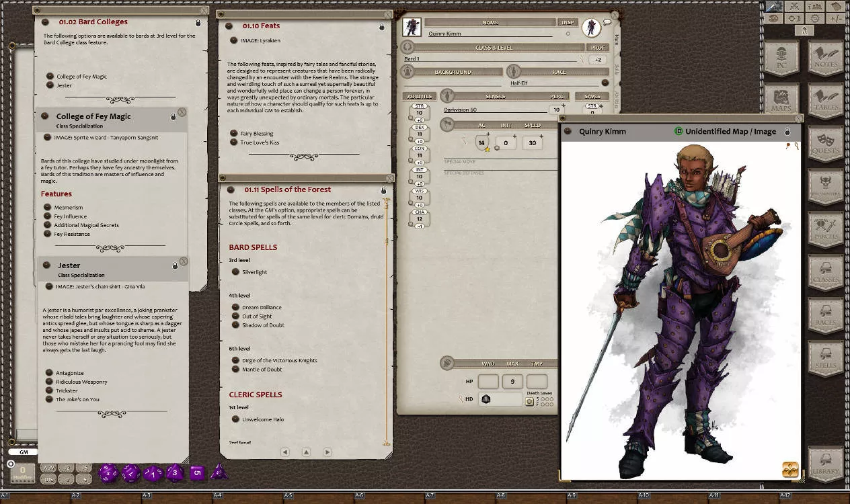Roll the purple six-sided cube die
850x504 pixels.
click(197, 473)
